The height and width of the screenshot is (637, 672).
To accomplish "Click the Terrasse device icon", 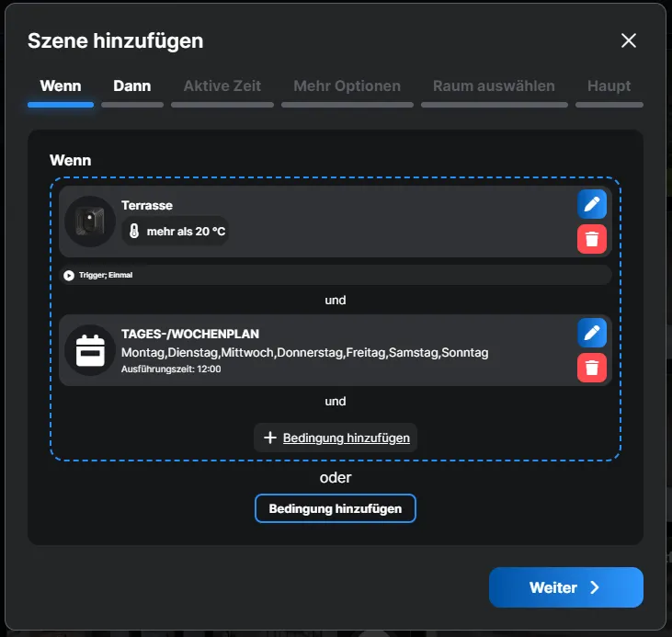I will (x=89, y=222).
